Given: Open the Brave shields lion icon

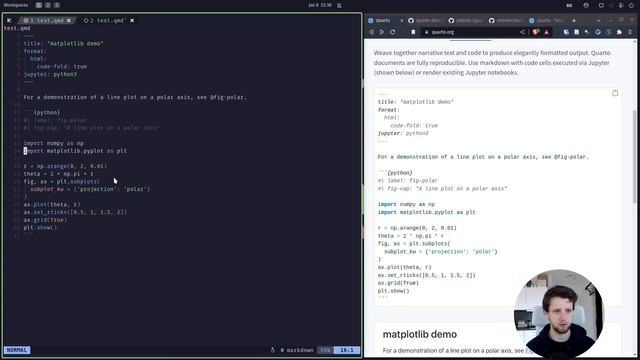Looking at the screenshot, I should click(x=536, y=32).
